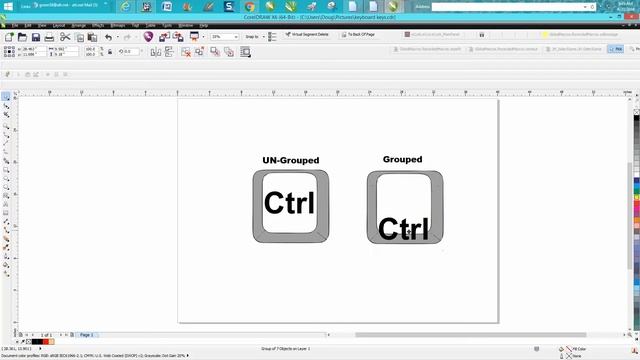Viewport: 640px width, 360px height.
Task: Click the horizontal scrollbar thumb
Action: pyautogui.click(x=470, y=335)
